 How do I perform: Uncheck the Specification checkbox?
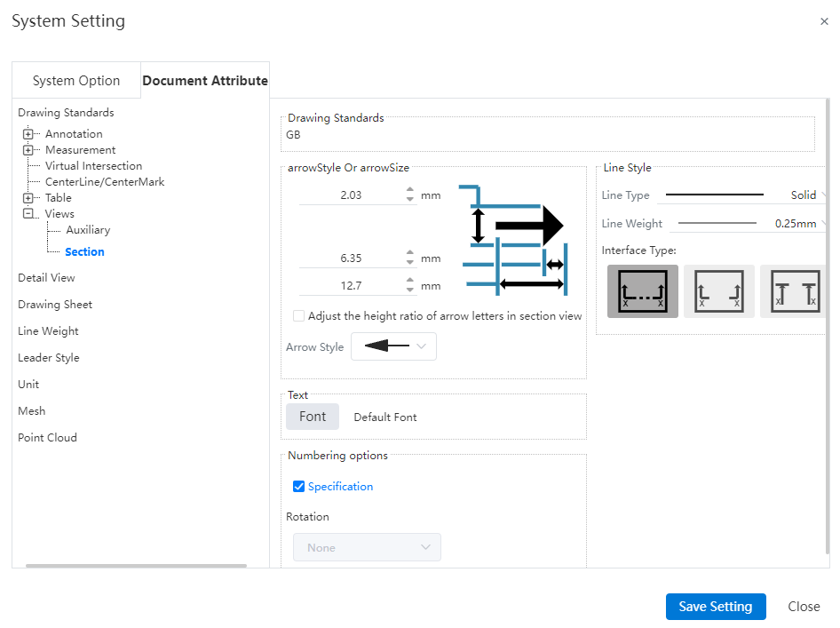[x=299, y=487]
